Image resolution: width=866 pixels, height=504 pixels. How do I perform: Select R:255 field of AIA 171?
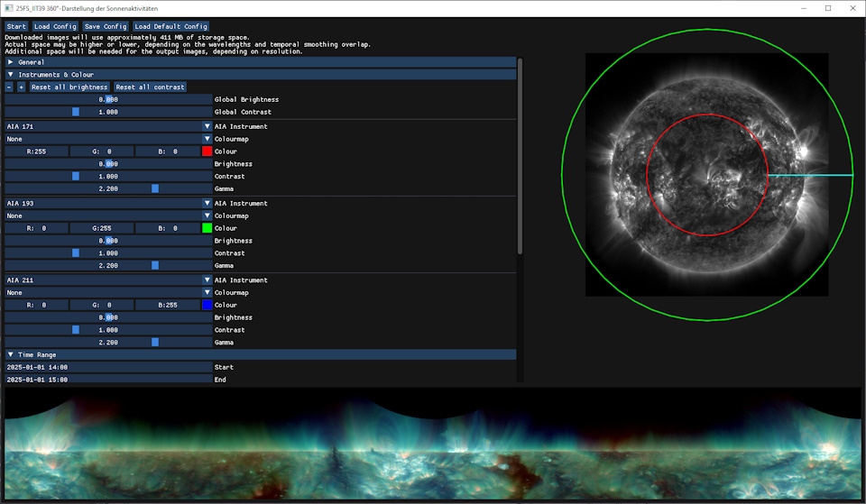(x=36, y=151)
